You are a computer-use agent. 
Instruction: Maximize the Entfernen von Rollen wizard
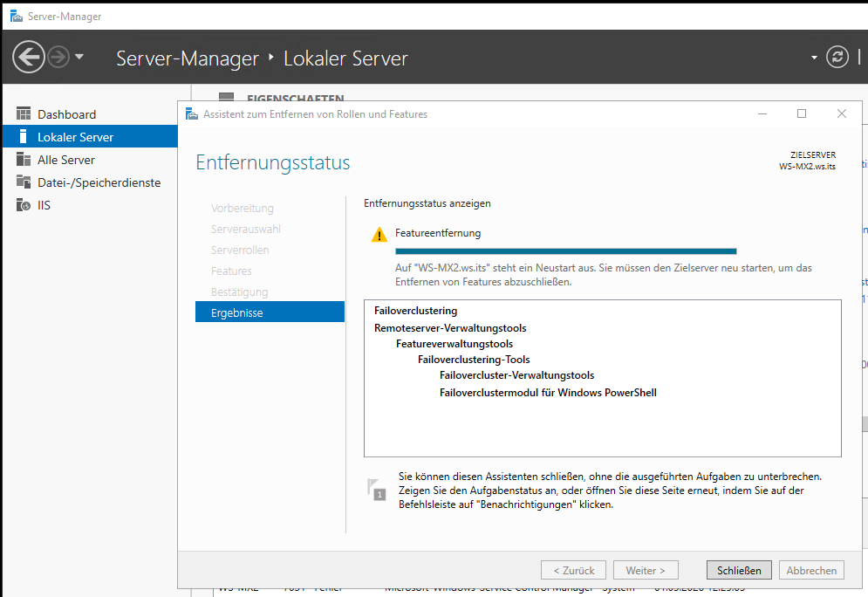click(x=801, y=113)
